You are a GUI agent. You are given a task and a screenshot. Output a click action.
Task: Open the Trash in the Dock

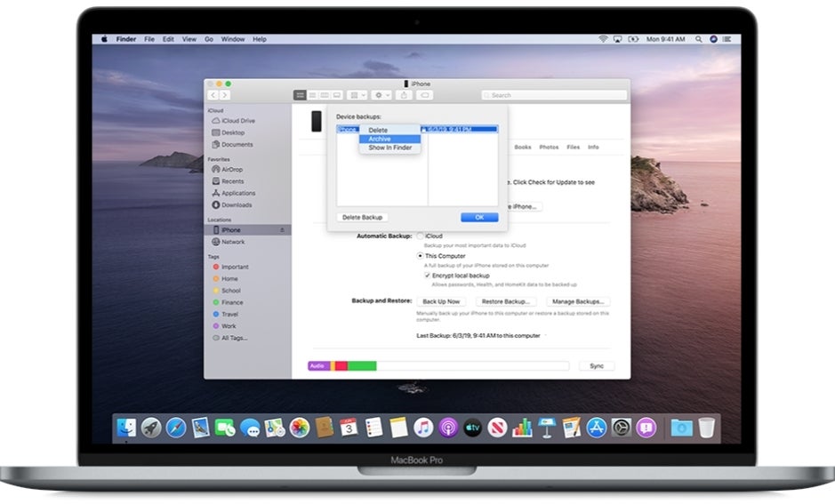pos(707,428)
